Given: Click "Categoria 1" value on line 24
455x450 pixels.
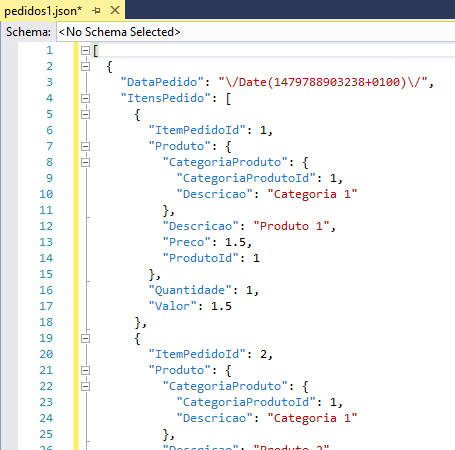Looking at the screenshot, I should pos(312,418).
